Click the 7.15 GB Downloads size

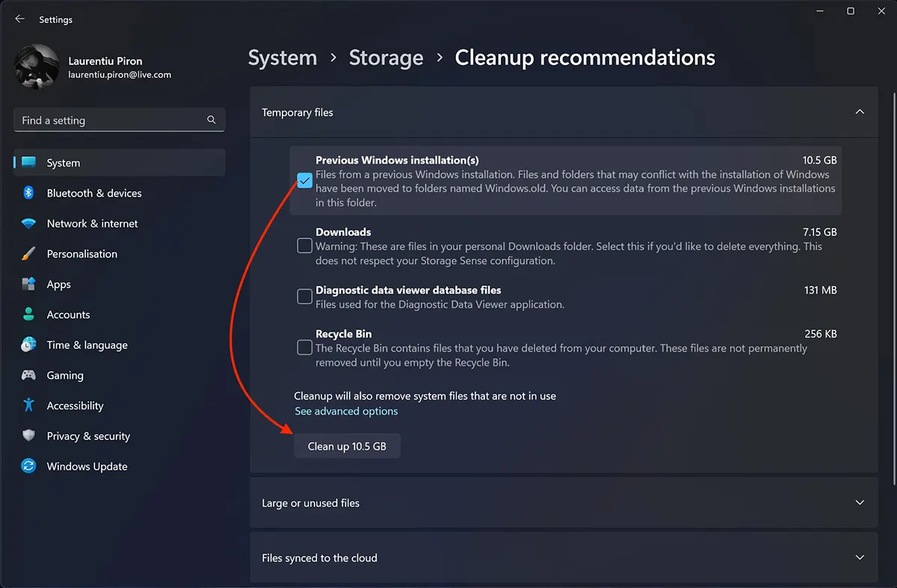820,232
